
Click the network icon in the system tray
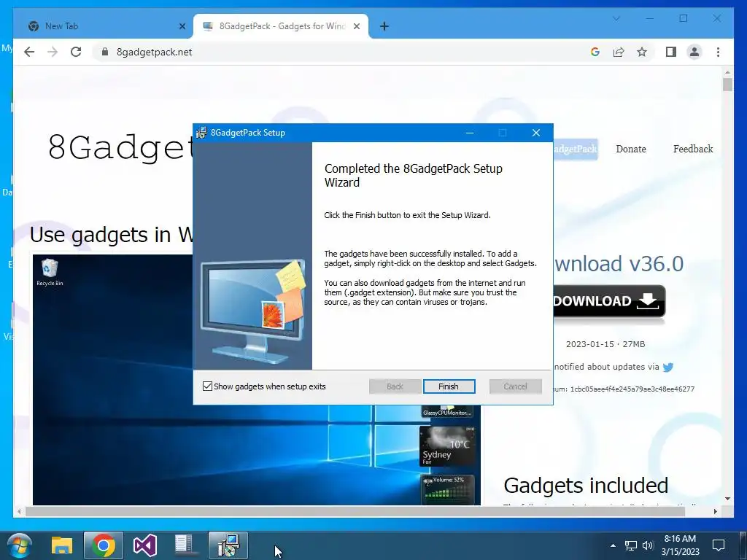[631, 545]
